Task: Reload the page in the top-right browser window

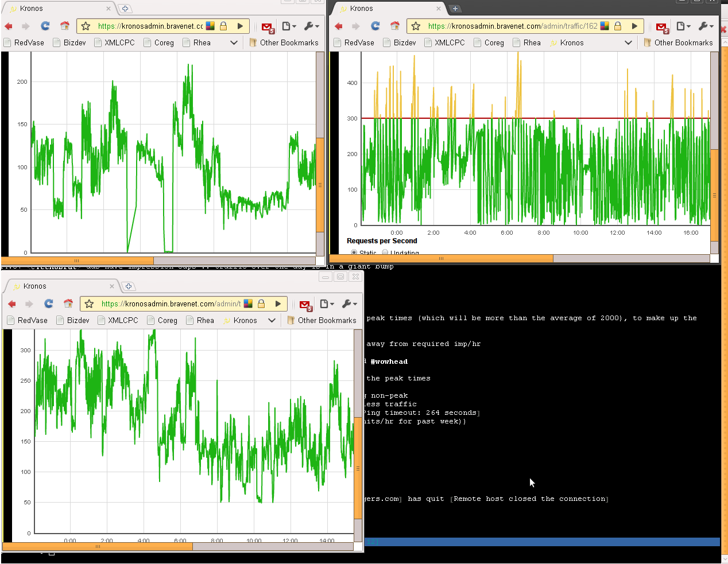Action: point(375,26)
